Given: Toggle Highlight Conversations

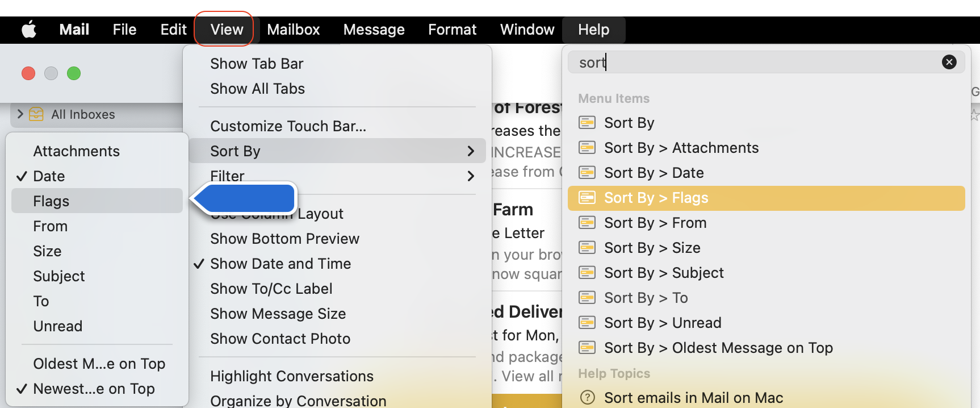Looking at the screenshot, I should click(337, 376).
